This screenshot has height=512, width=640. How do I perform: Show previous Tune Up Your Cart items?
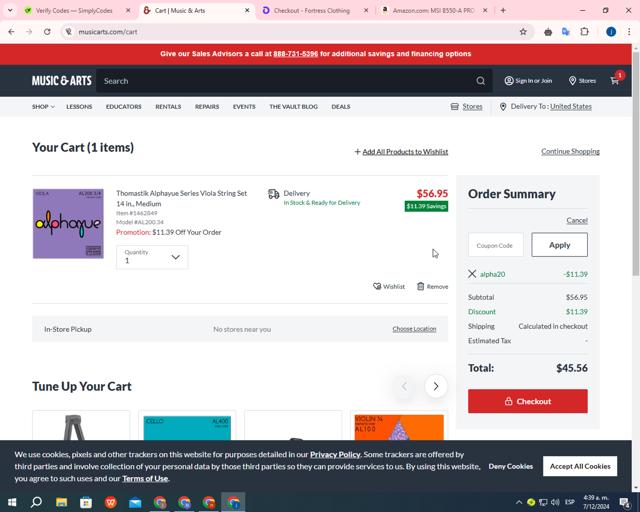click(404, 386)
